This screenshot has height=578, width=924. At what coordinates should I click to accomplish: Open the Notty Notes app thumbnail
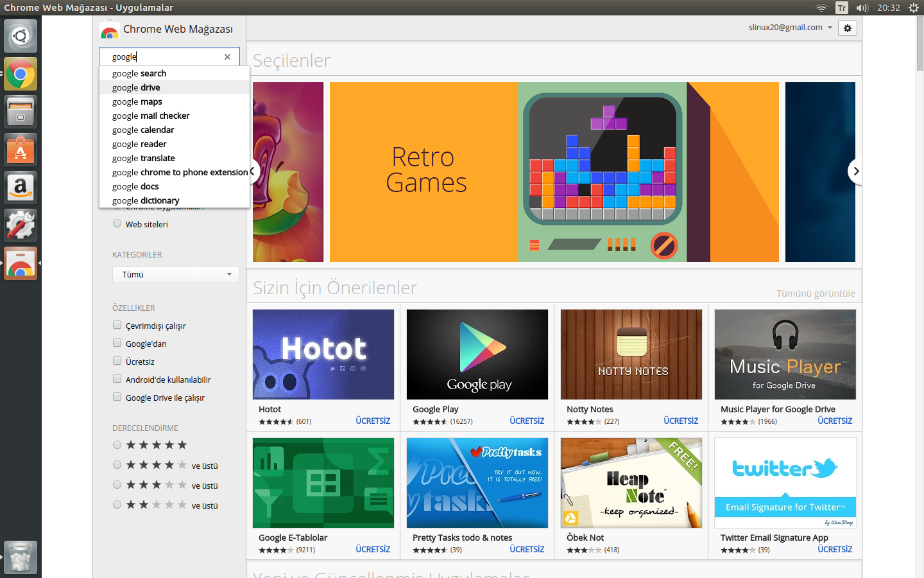631,355
